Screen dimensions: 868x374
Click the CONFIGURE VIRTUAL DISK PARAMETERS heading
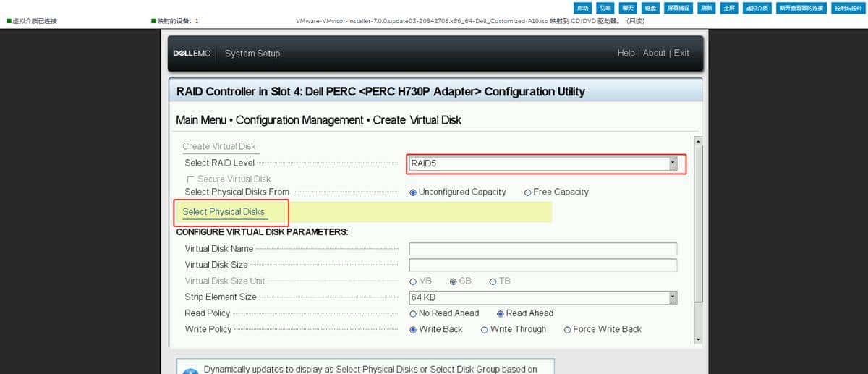coord(262,232)
